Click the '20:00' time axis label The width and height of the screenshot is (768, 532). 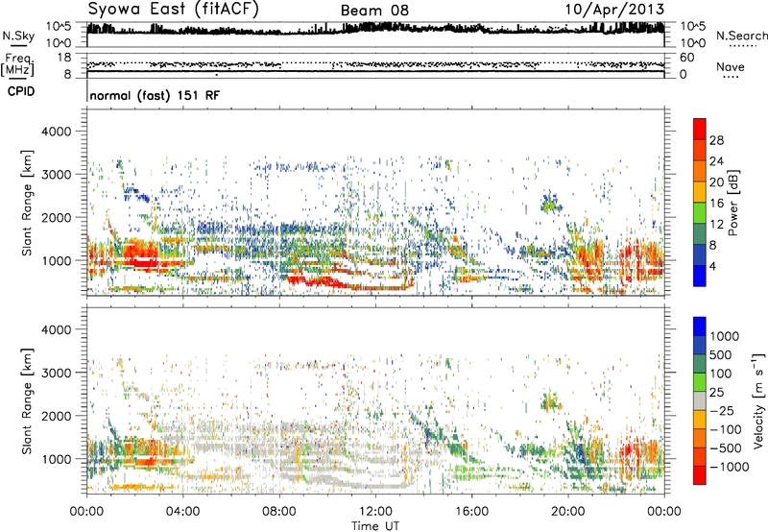coord(567,512)
